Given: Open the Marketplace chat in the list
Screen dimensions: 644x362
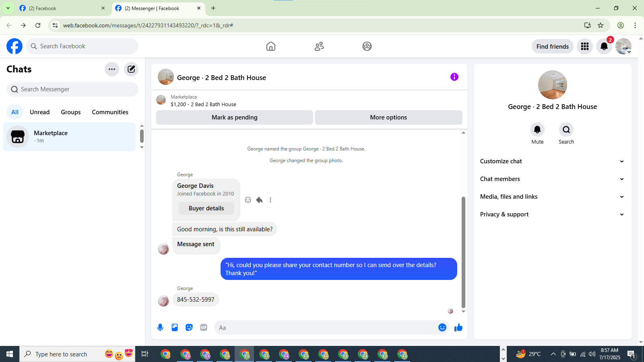Looking at the screenshot, I should tap(70, 137).
